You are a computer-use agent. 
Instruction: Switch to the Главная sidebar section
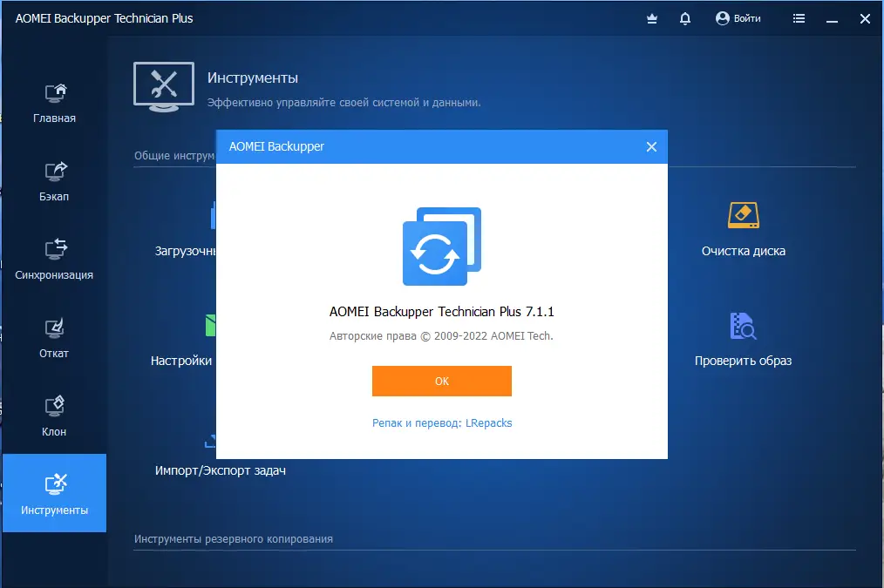(x=54, y=103)
